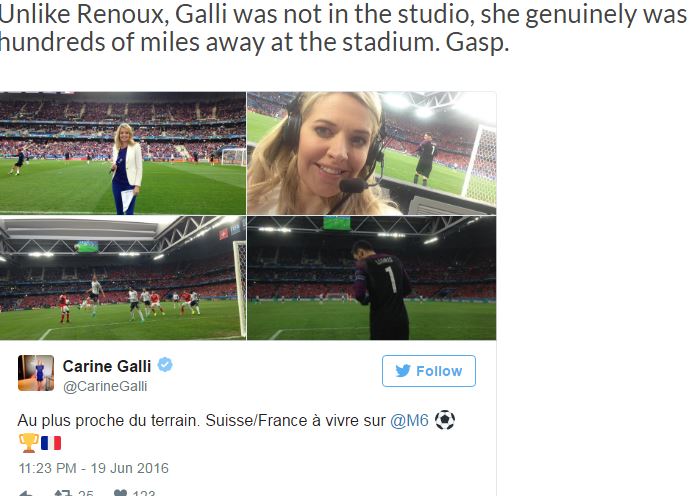Viewport: 690px width, 496px height.
Task: Click the soccer ball emoji in the tweet
Action: coord(445,421)
